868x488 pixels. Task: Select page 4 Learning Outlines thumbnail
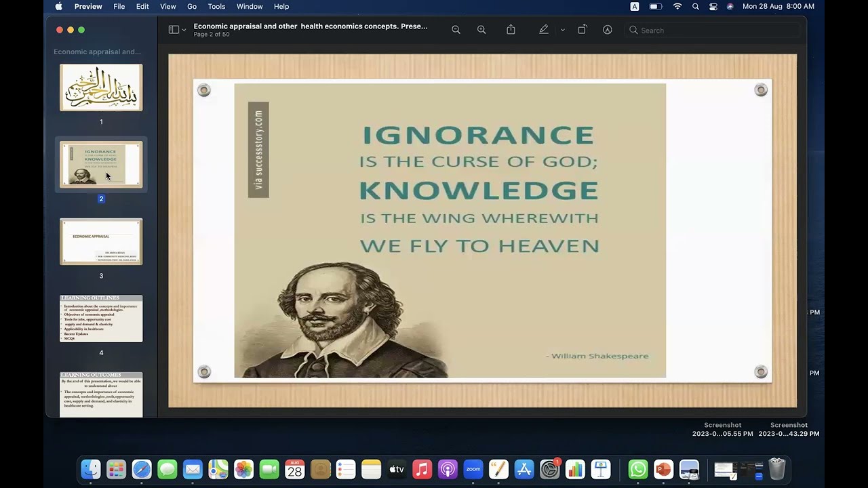101,319
